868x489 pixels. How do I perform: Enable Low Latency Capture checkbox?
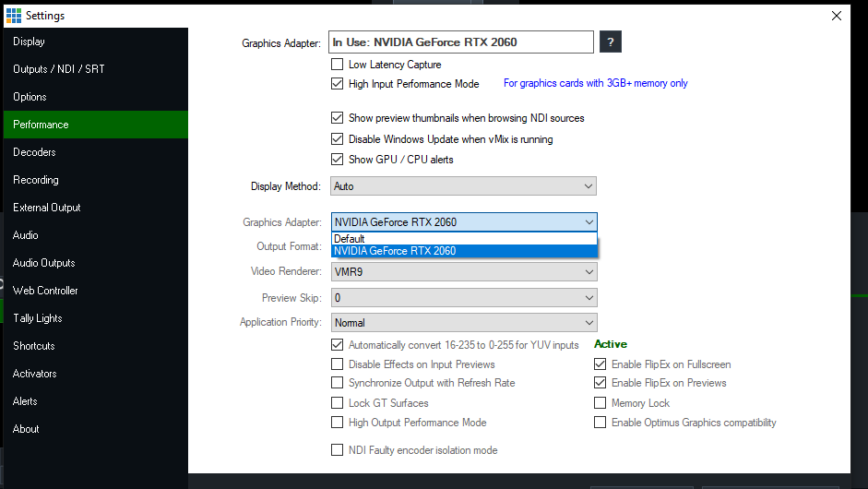(337, 65)
